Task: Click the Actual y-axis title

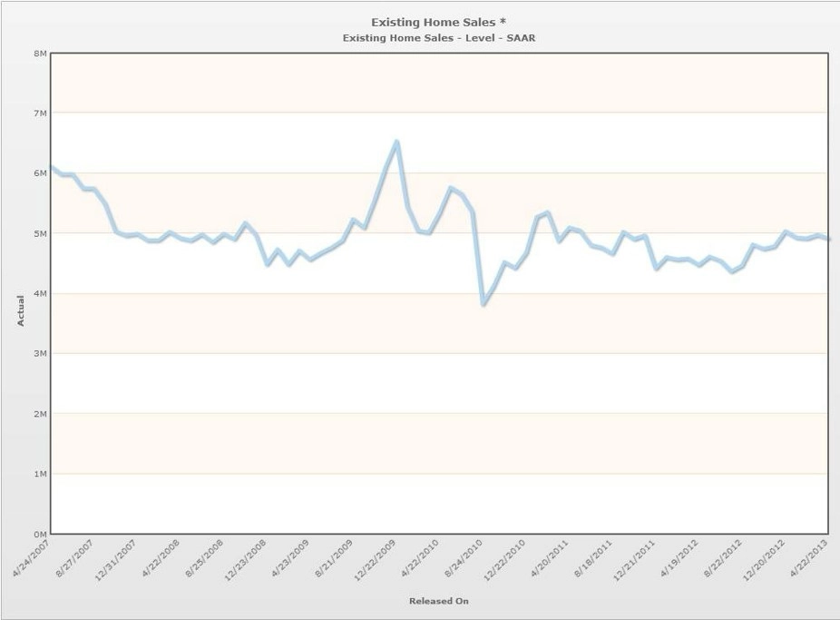Action: [21, 310]
